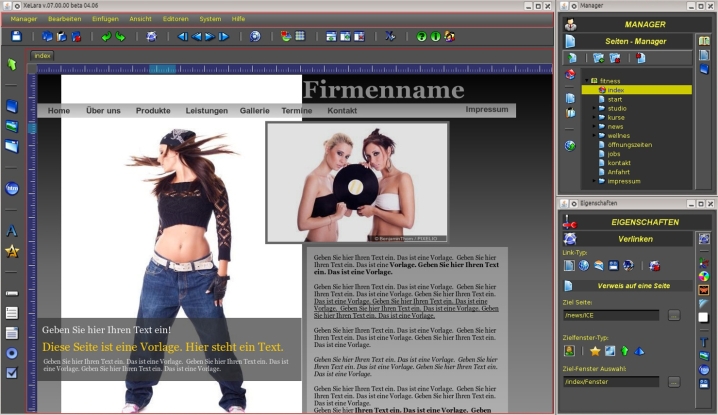Click the white color swatch in properties sidebar
The height and width of the screenshot is (415, 718).
704,318
